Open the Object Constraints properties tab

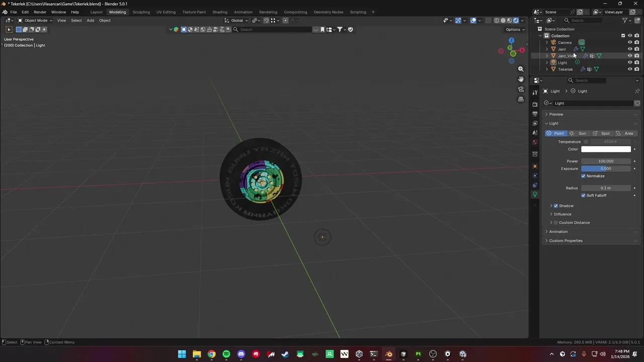(x=535, y=185)
